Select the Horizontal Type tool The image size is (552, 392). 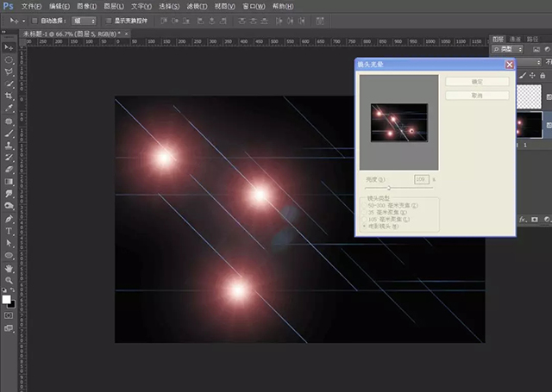9,231
